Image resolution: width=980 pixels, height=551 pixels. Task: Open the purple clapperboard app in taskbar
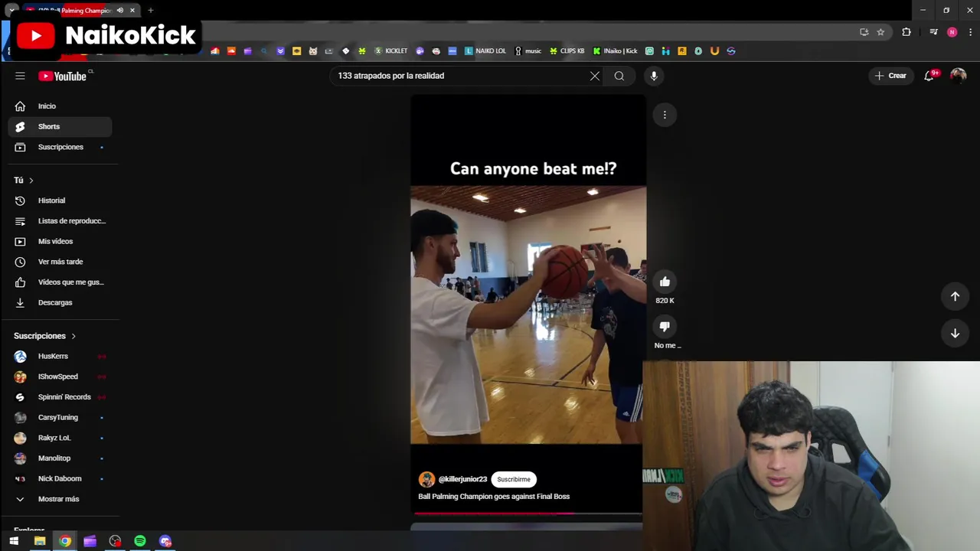tap(90, 541)
